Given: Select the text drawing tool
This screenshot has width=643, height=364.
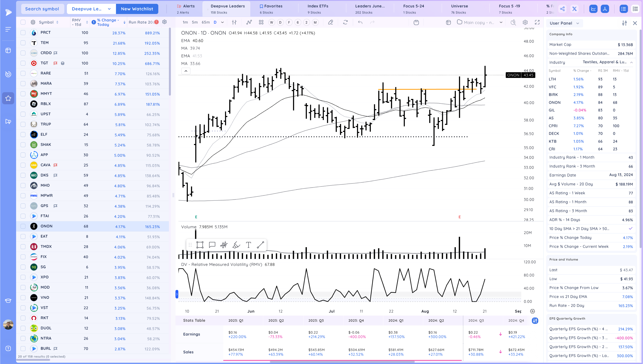Looking at the screenshot, I should click(x=248, y=245).
